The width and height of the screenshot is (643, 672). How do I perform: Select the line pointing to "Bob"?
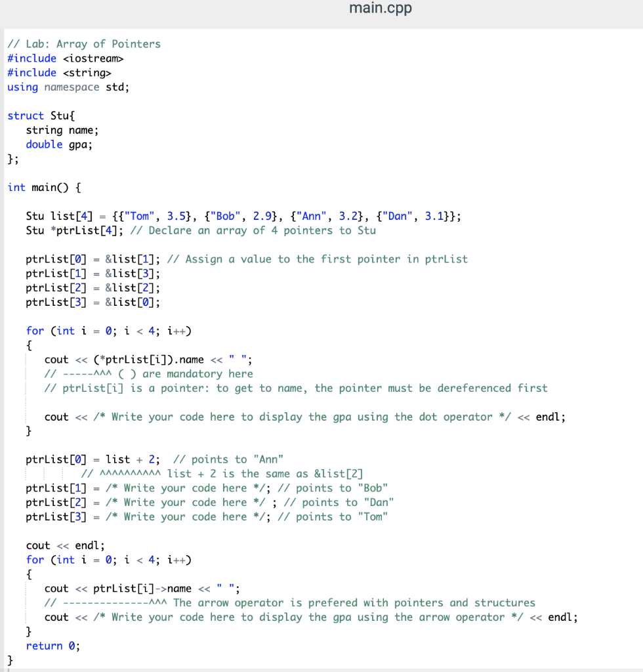(x=197, y=488)
